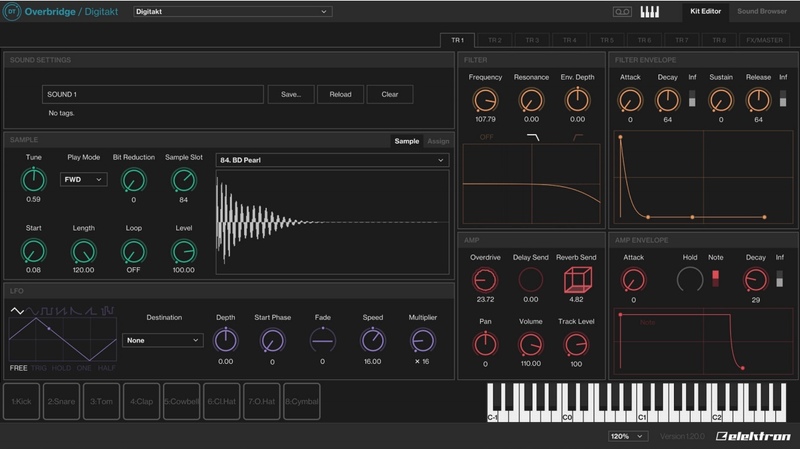Expand the 84. BD Pearl sample dropdown
The image size is (800, 449).
(331, 160)
